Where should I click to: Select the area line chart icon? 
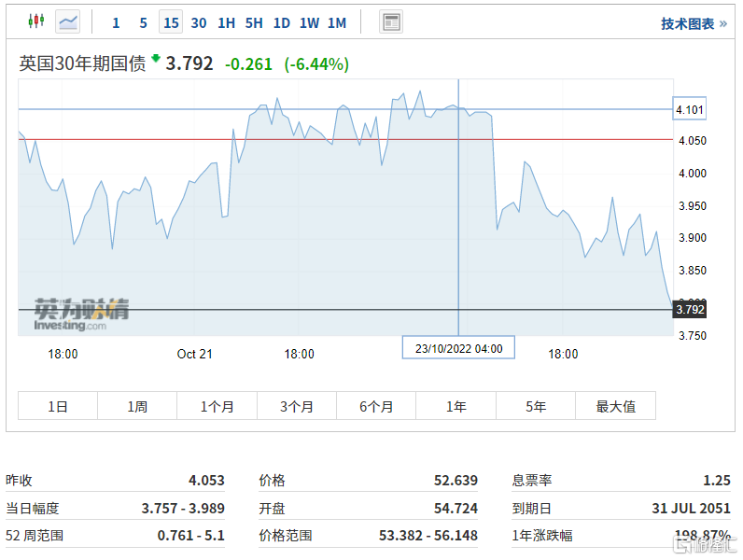pyautogui.click(x=68, y=21)
